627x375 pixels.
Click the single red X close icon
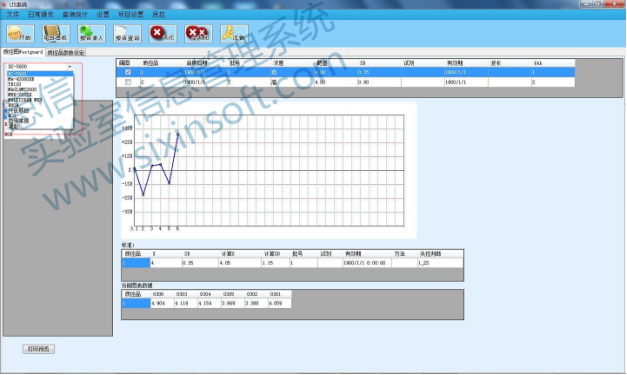click(163, 34)
